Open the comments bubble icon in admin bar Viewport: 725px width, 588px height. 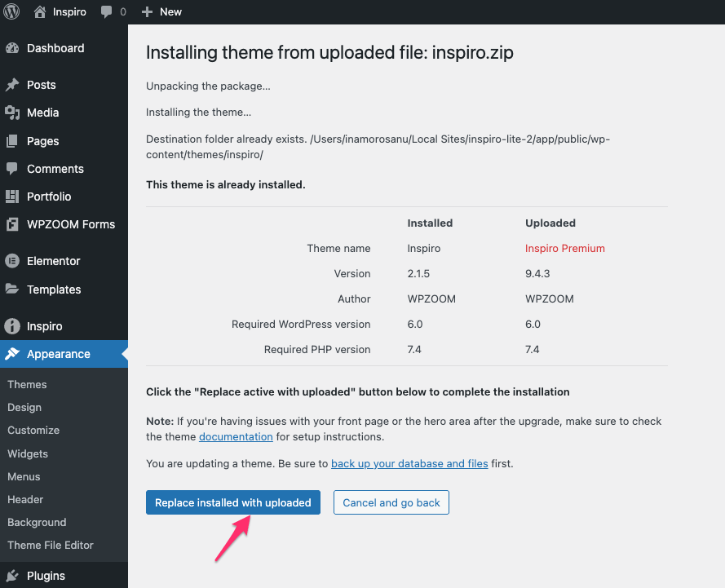point(106,12)
